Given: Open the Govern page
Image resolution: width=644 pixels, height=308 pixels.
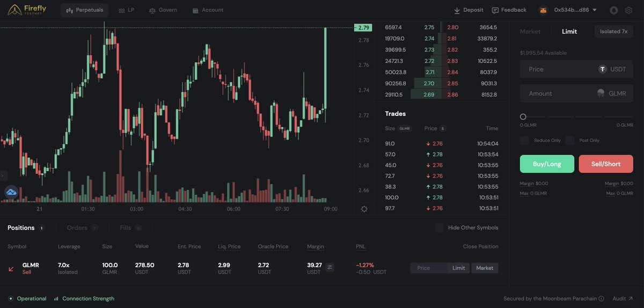Looking at the screenshot, I should 163,10.
